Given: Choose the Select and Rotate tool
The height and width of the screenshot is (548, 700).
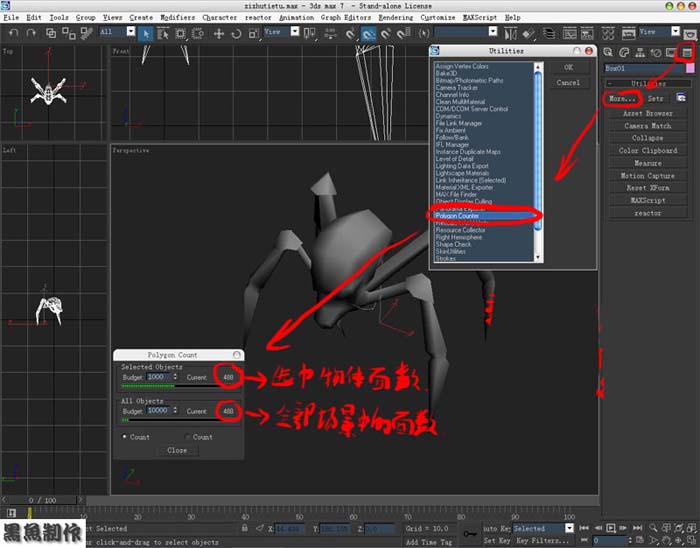Looking at the screenshot, I should click(236, 33).
